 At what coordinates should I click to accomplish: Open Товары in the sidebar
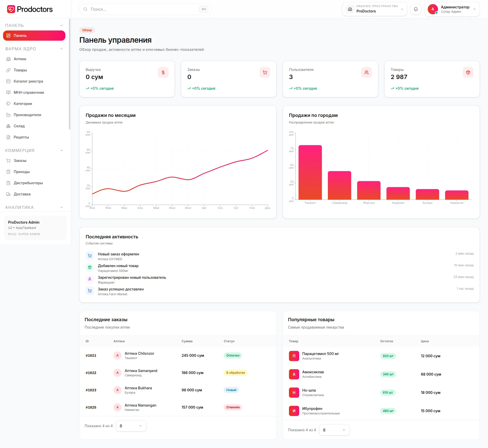tap(34, 70)
